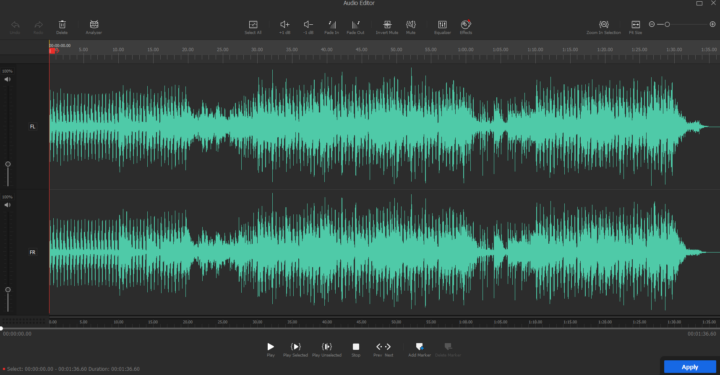Increase volume with +1 dB icon
Image resolution: width=720 pixels, height=375 pixels.
[285, 24]
